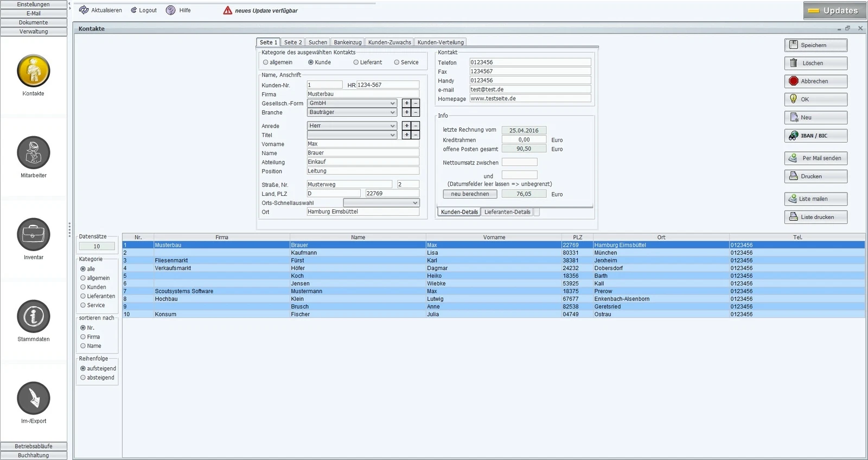Screen dimensions: 868x460
Task: Set sort order to absteigend
Action: (83, 378)
